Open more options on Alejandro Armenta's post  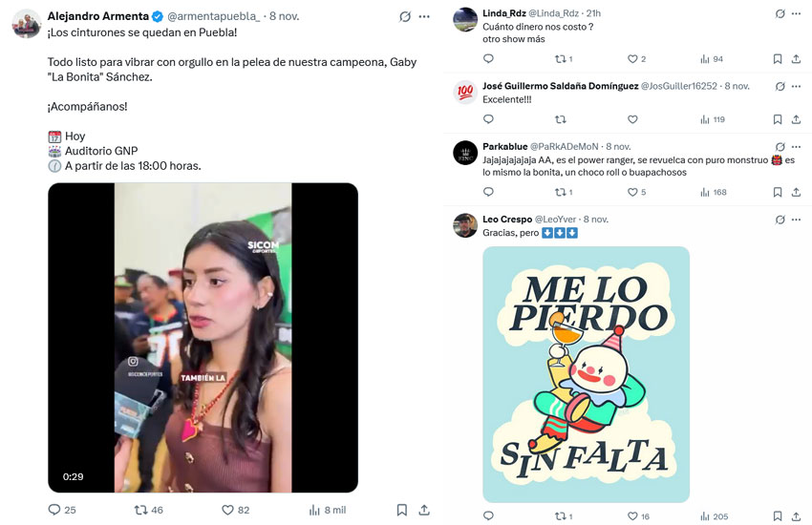coord(424,16)
